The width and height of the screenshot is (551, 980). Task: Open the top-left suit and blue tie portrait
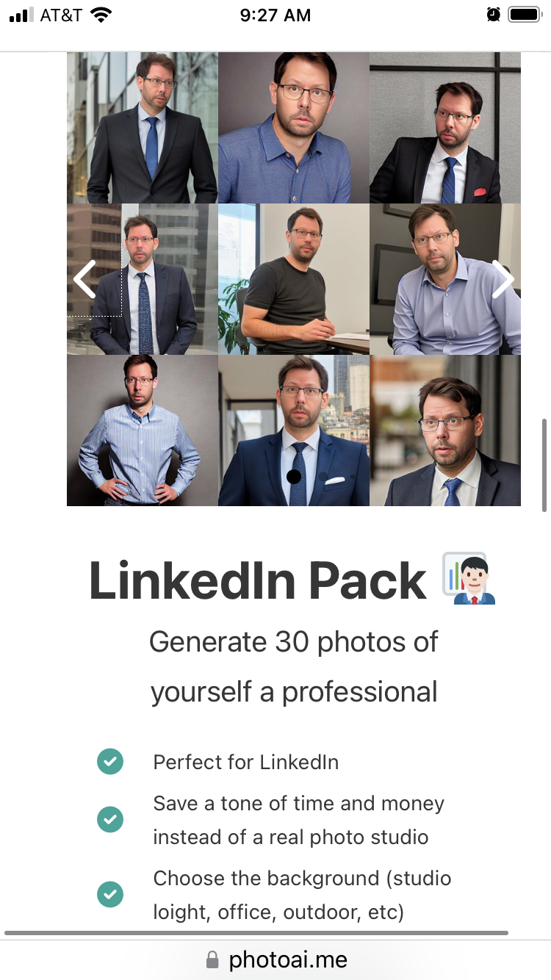pyautogui.click(x=143, y=128)
